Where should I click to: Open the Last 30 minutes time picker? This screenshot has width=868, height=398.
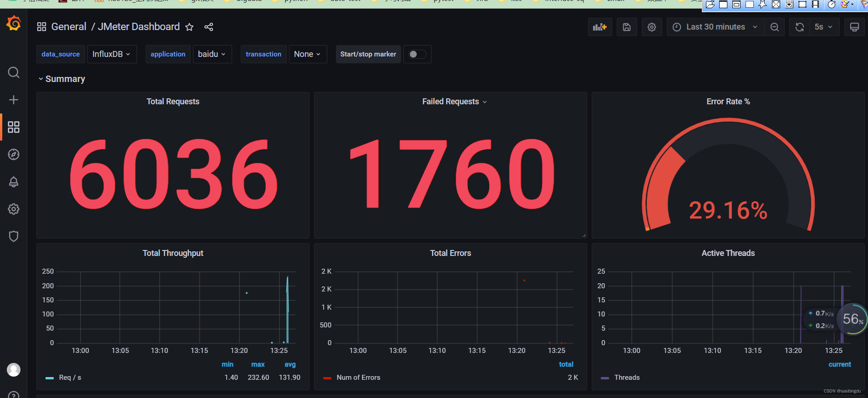716,27
